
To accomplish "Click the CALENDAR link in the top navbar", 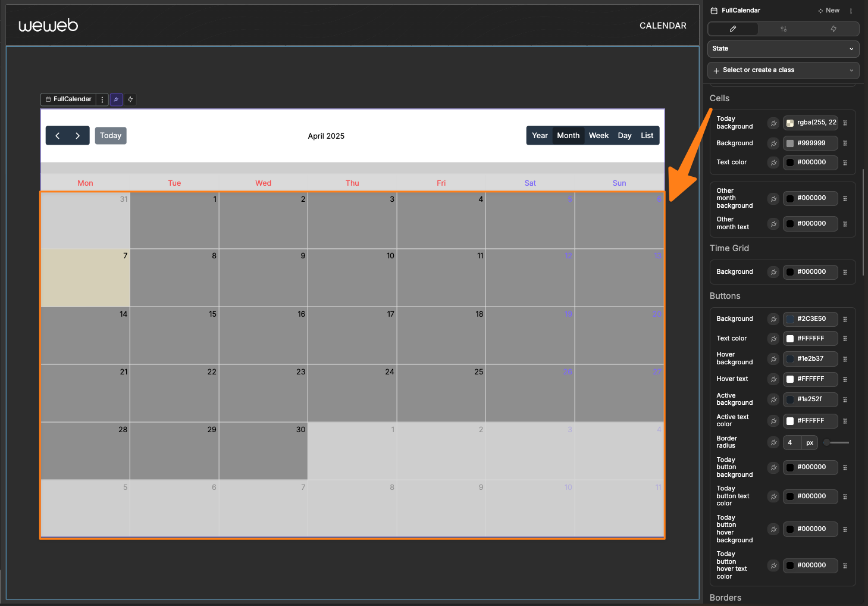I will click(663, 26).
